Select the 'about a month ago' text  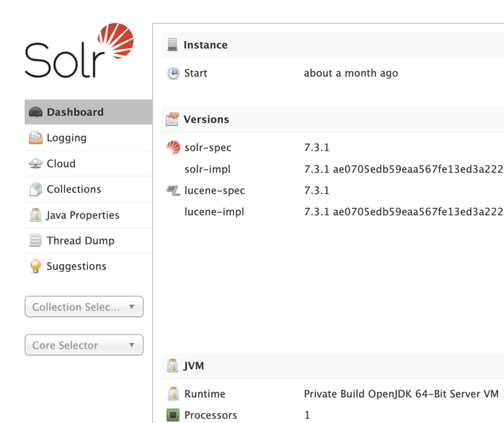[x=351, y=74]
